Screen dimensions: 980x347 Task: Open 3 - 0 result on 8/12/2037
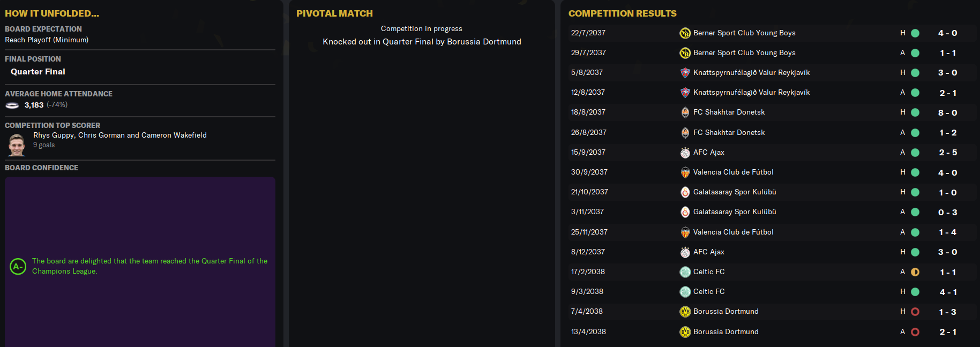(x=948, y=252)
